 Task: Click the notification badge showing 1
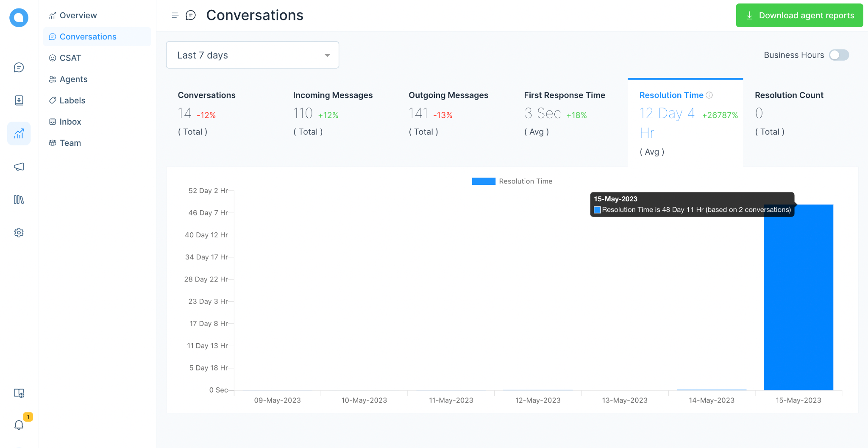[28, 417]
